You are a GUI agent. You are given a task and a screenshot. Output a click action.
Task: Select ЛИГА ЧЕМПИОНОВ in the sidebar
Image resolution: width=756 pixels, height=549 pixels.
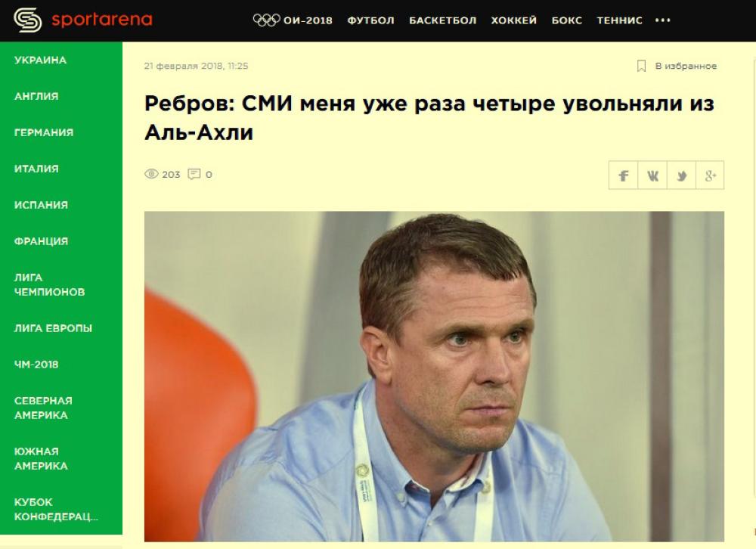tap(50, 284)
